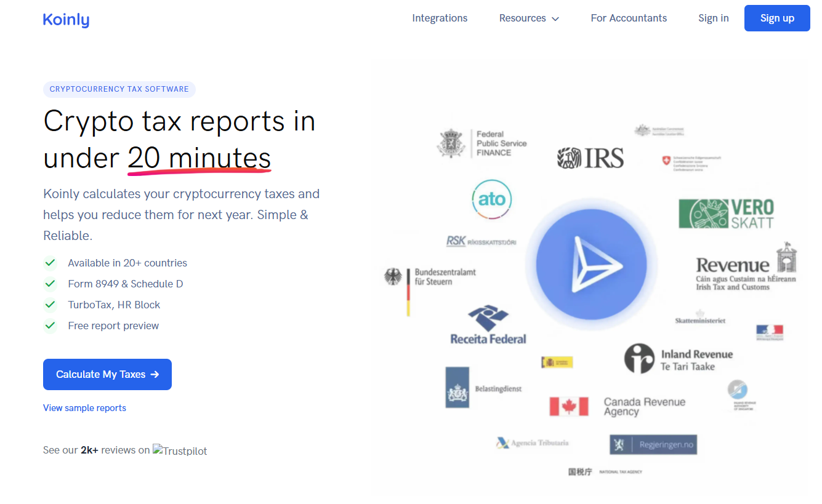Click checkmark beside Free report preview
Image resolution: width=822 pixels, height=504 pixels.
50,326
